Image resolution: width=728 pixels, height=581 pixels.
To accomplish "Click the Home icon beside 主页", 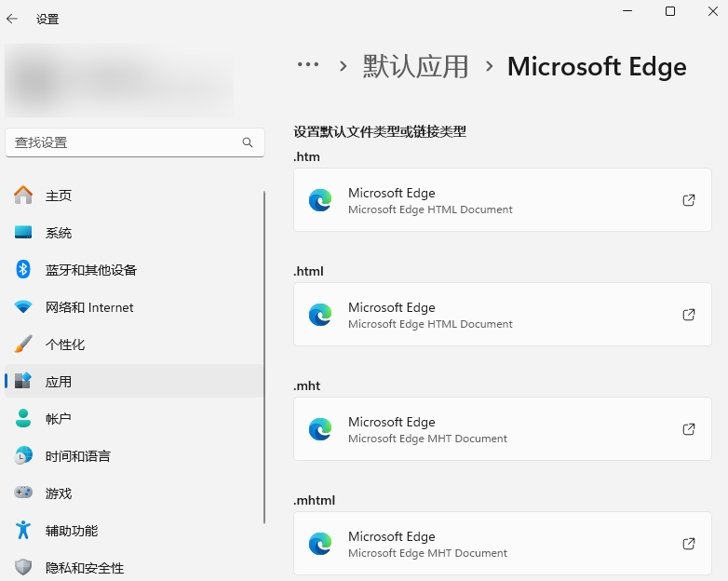I will coord(23,196).
